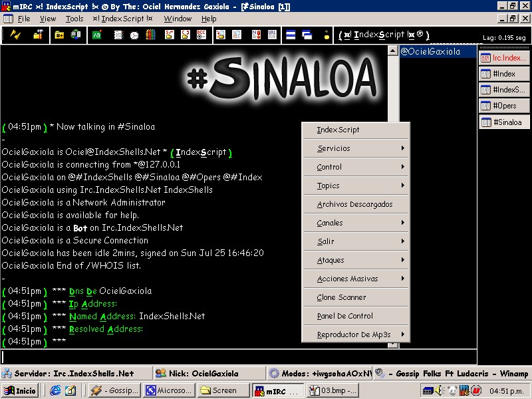Image resolution: width=532 pixels, height=399 pixels.
Task: Open the Address Book toolbar icon
Action: (x=118, y=35)
